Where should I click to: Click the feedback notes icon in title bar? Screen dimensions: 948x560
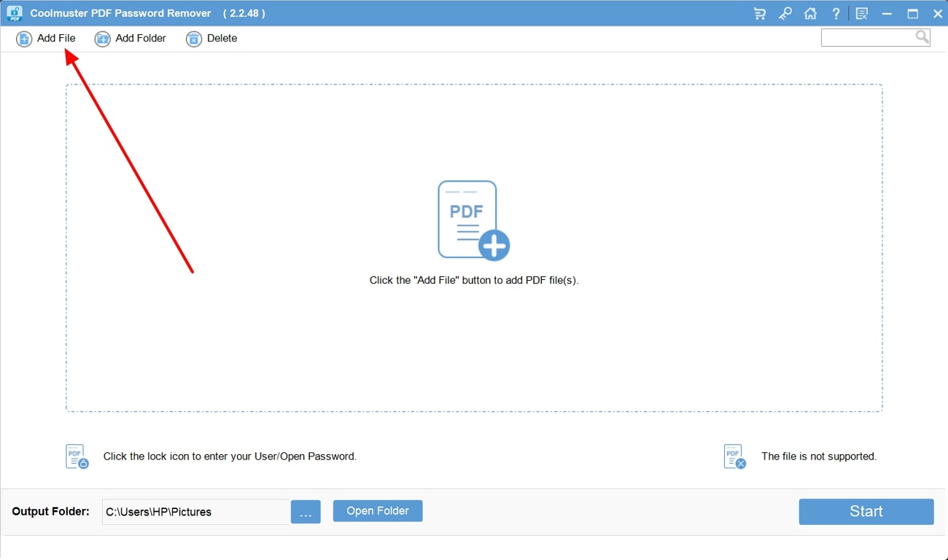click(862, 13)
